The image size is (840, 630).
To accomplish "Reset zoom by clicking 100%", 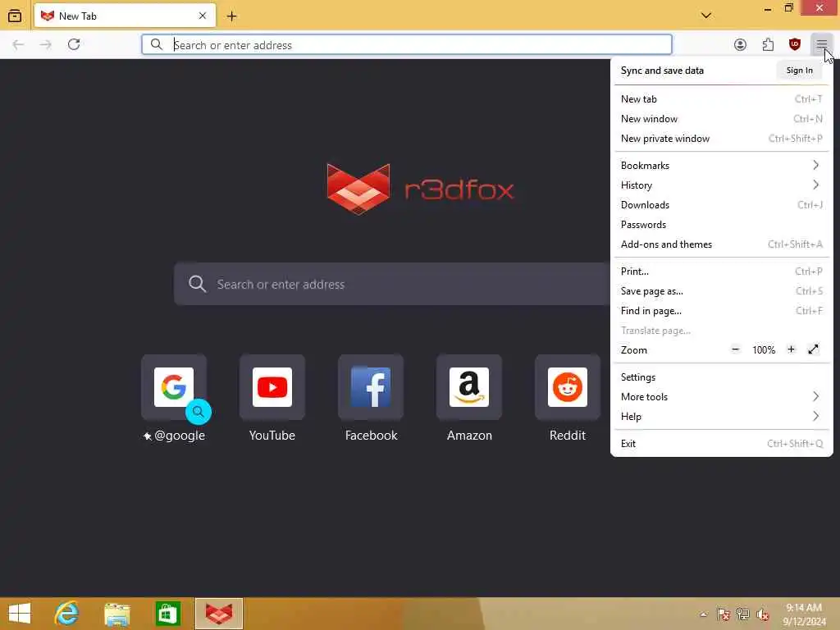I will (x=764, y=349).
